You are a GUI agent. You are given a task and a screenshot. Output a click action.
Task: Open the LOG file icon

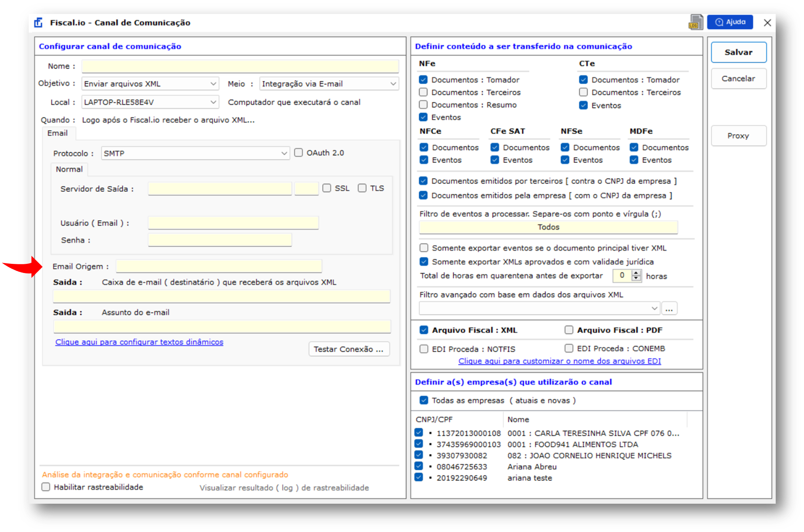[696, 22]
